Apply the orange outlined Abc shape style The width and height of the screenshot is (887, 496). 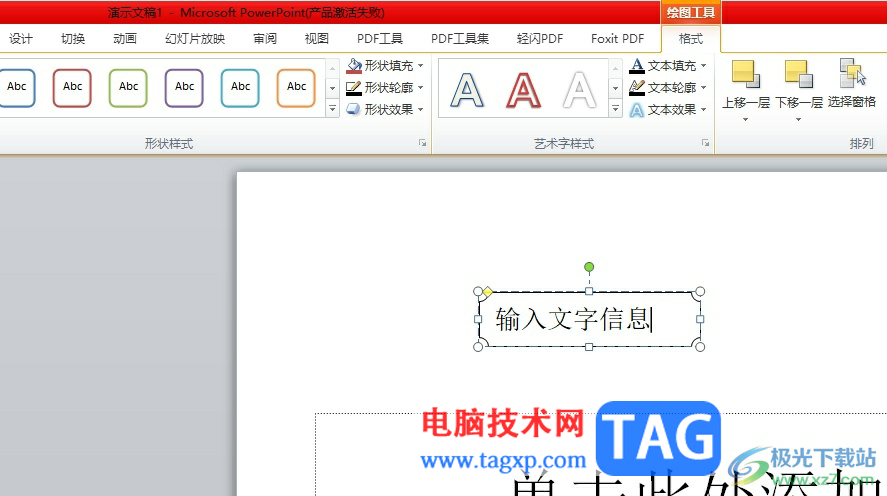point(296,88)
